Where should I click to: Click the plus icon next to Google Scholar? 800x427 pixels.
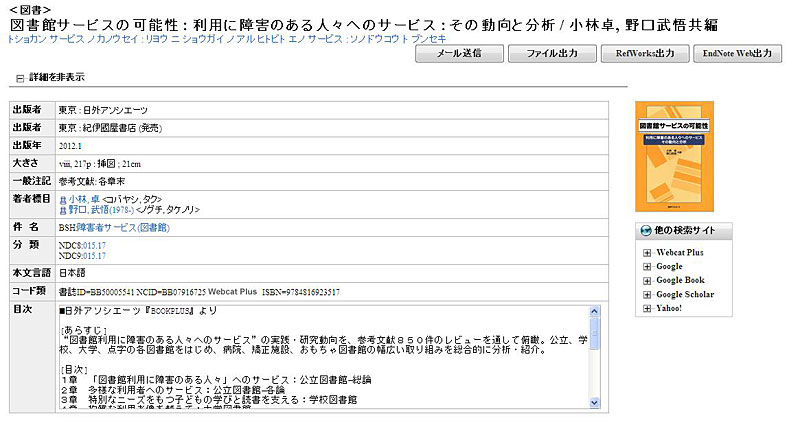[x=647, y=295]
